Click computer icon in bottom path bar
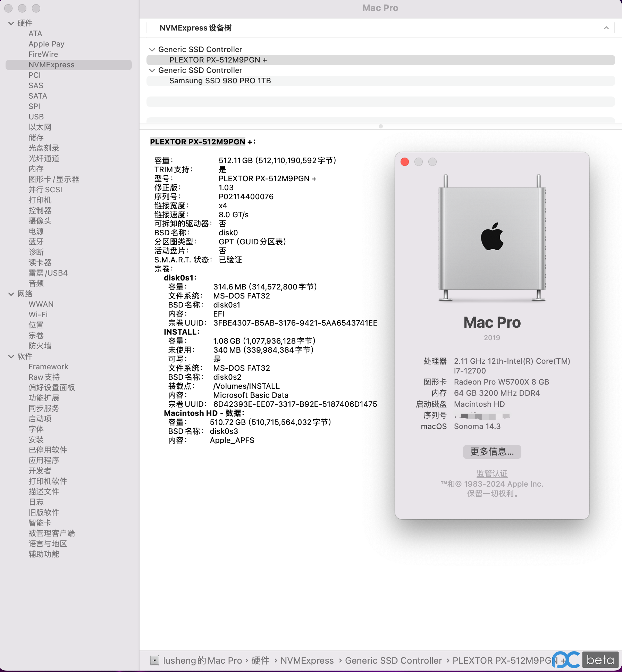622x672 pixels. point(154,661)
